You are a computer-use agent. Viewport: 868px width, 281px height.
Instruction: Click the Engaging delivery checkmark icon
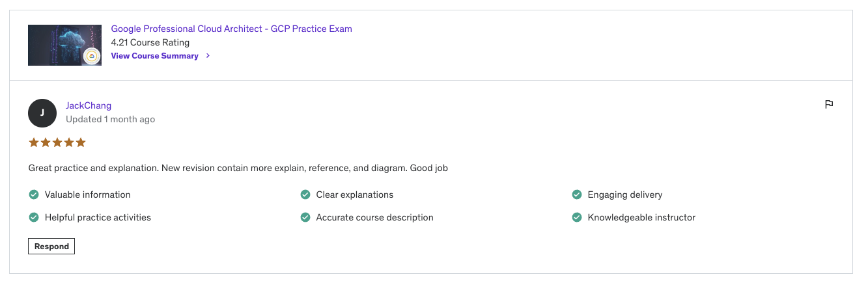[577, 194]
